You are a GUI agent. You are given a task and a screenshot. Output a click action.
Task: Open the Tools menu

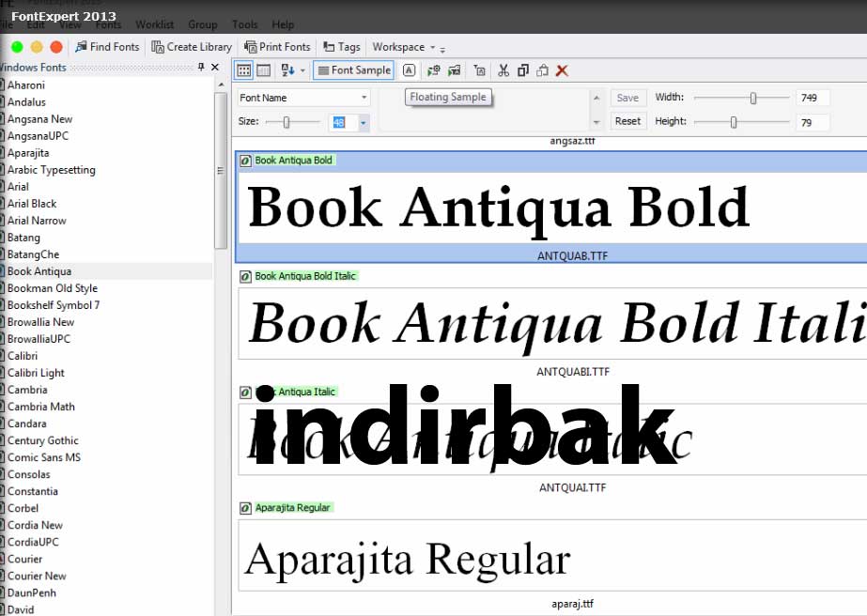point(245,24)
